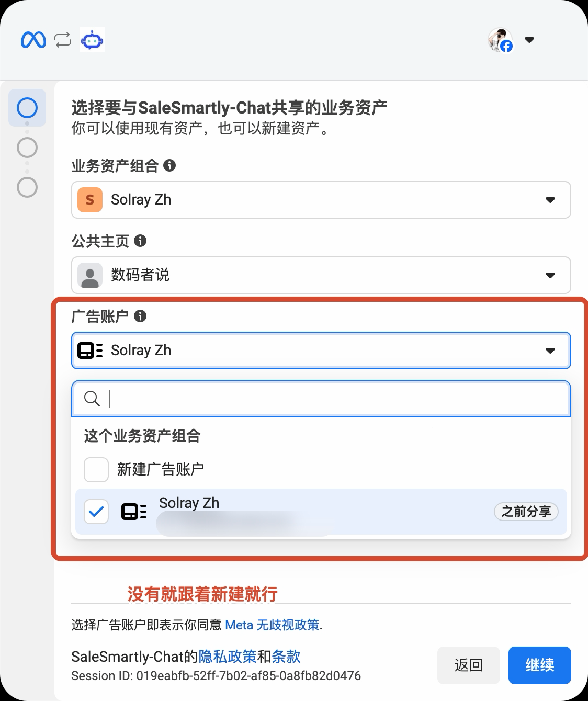
Task: Select the second step circle in sidebar
Action: tap(27, 148)
